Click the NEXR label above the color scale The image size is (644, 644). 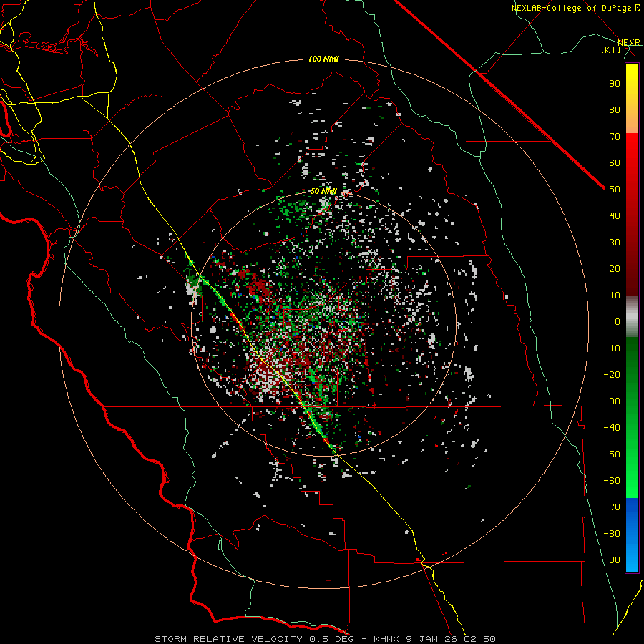pyautogui.click(x=629, y=42)
